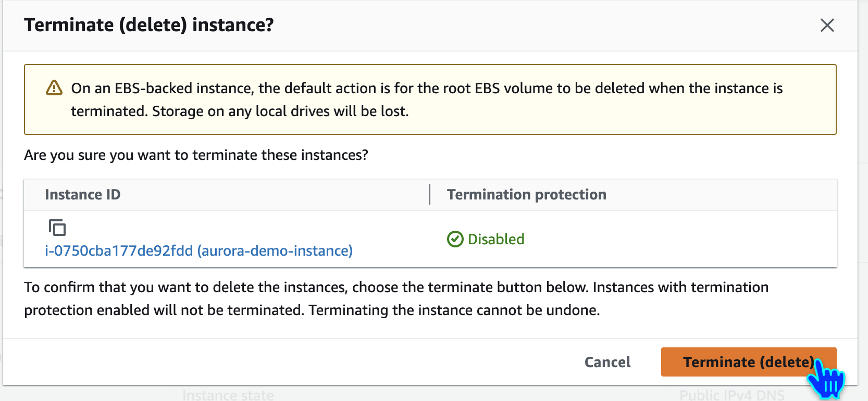Click the background Public IPv4 DNS label

(731, 396)
